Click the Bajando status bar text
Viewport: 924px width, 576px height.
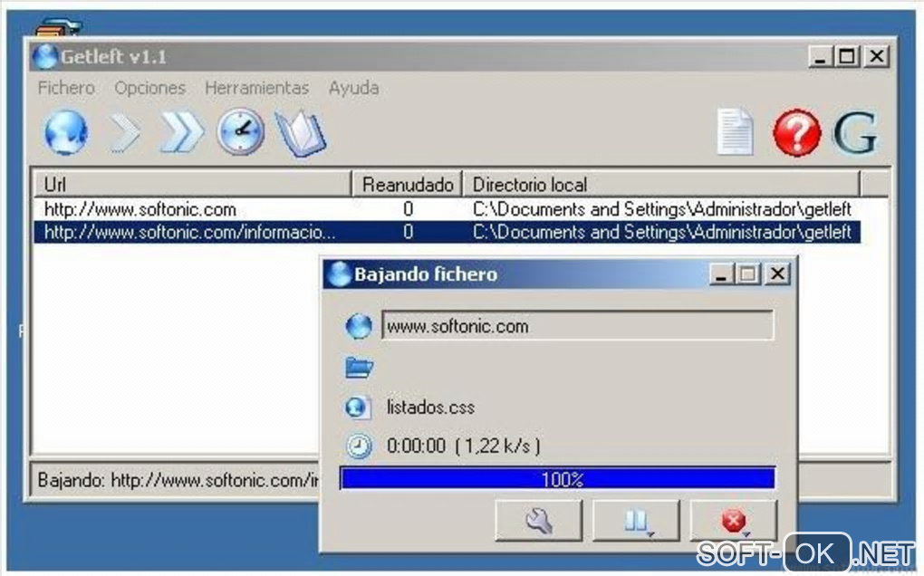tap(178, 480)
